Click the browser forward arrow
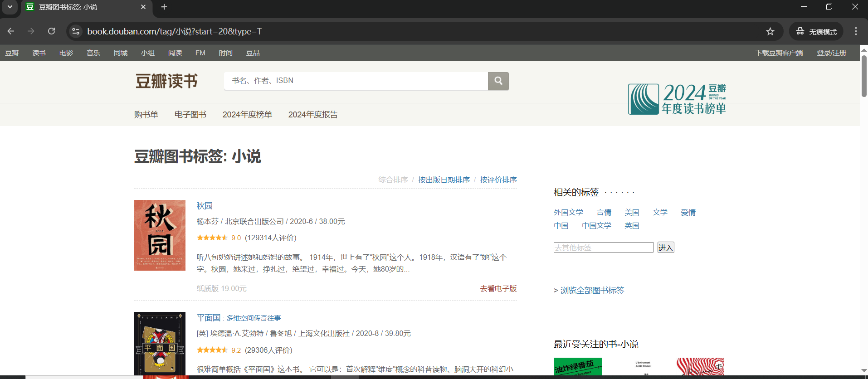Screen dimensions: 868x379 pyautogui.click(x=31, y=31)
